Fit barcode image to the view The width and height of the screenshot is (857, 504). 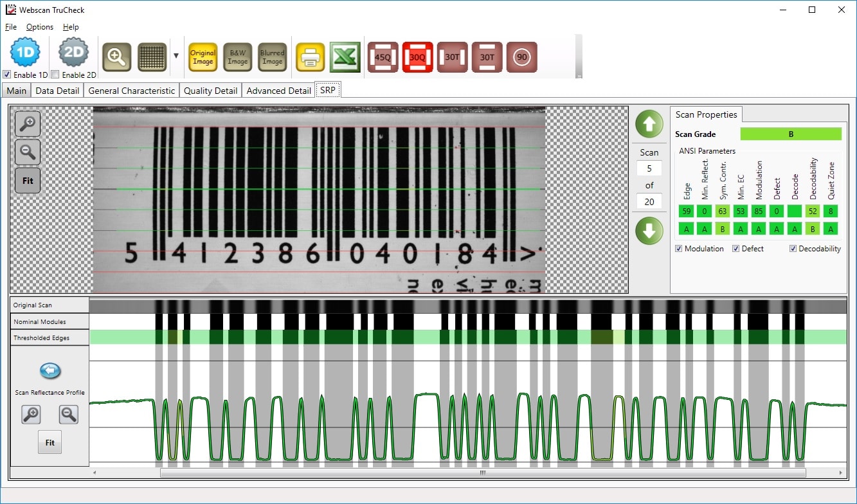(28, 181)
